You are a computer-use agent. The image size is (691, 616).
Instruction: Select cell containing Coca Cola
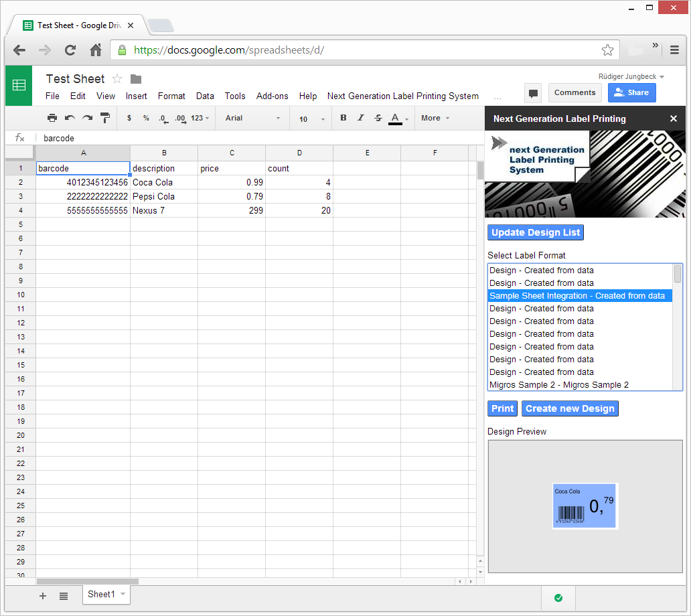164,182
